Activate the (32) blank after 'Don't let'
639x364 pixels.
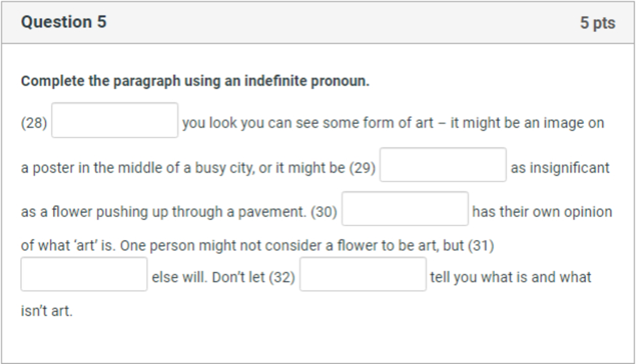click(x=363, y=274)
